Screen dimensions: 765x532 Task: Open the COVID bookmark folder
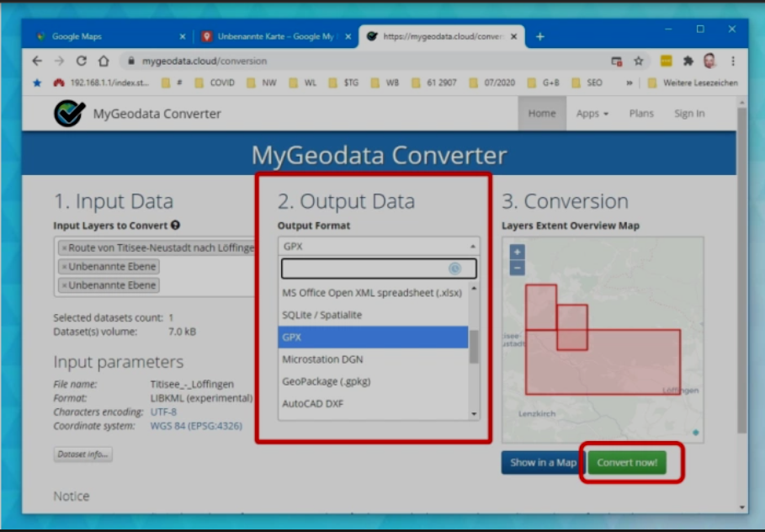click(215, 83)
